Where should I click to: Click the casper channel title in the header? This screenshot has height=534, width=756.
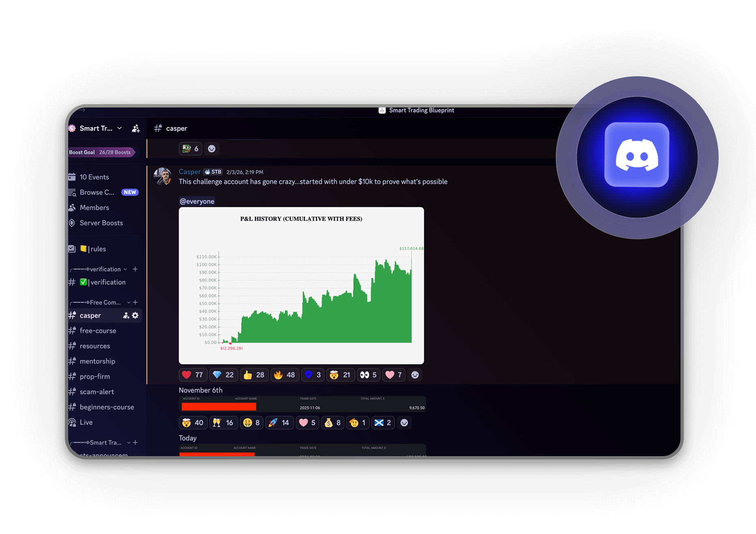(177, 129)
